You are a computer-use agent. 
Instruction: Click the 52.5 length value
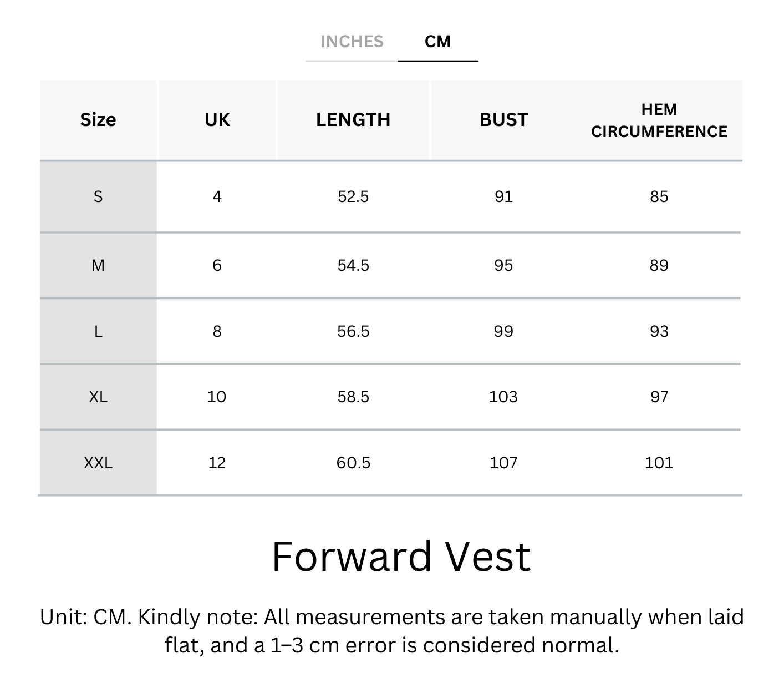(353, 196)
